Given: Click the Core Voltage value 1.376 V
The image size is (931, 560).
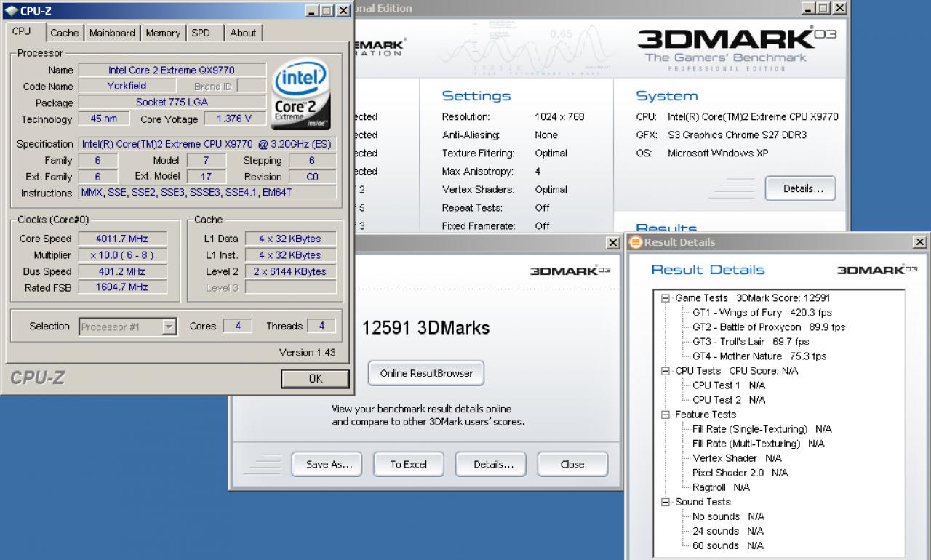Looking at the screenshot, I should (x=233, y=119).
